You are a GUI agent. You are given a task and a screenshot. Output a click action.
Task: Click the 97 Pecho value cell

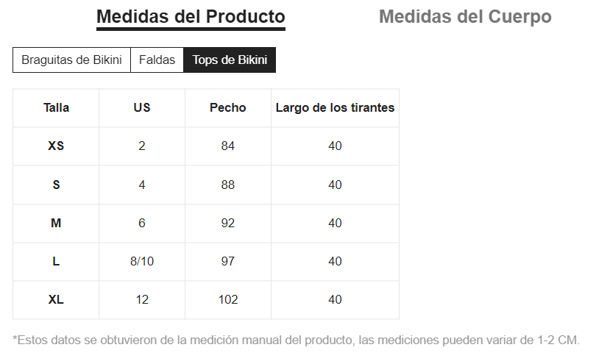[228, 261]
